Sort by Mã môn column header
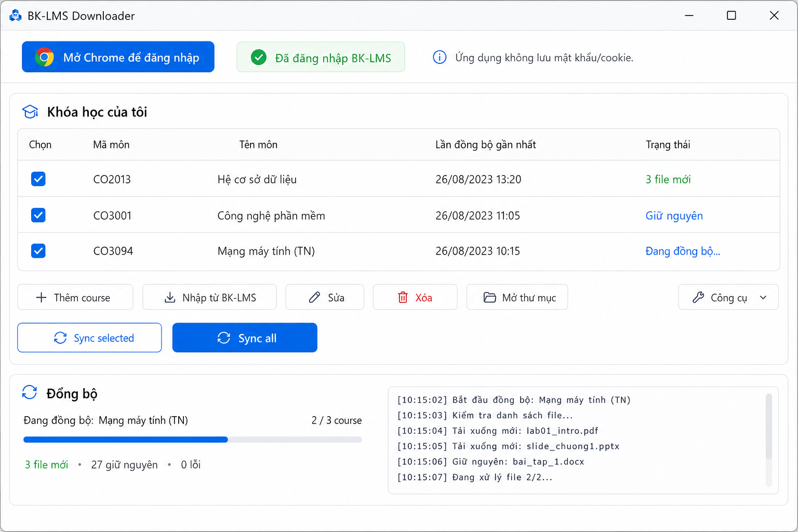The height and width of the screenshot is (532, 798). click(111, 144)
